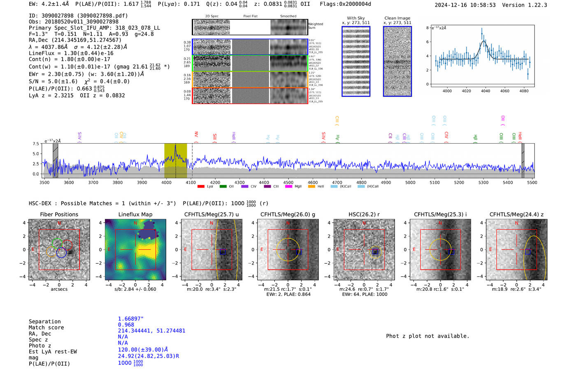Click the Est LyA rest-EW value 120.00(±39.00)Å
Image resolution: width=576 pixels, height=392 pixels.
coord(143,350)
